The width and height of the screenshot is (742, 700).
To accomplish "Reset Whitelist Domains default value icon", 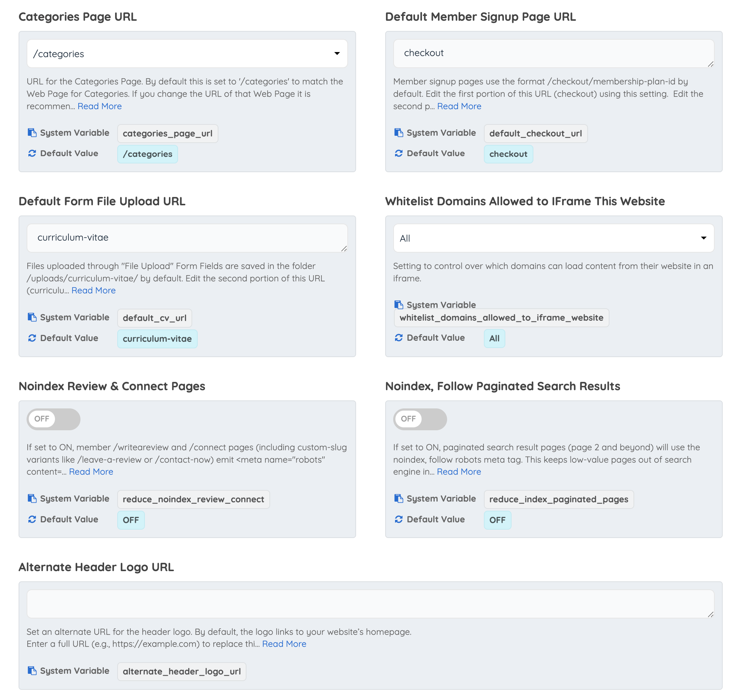I will (x=399, y=338).
